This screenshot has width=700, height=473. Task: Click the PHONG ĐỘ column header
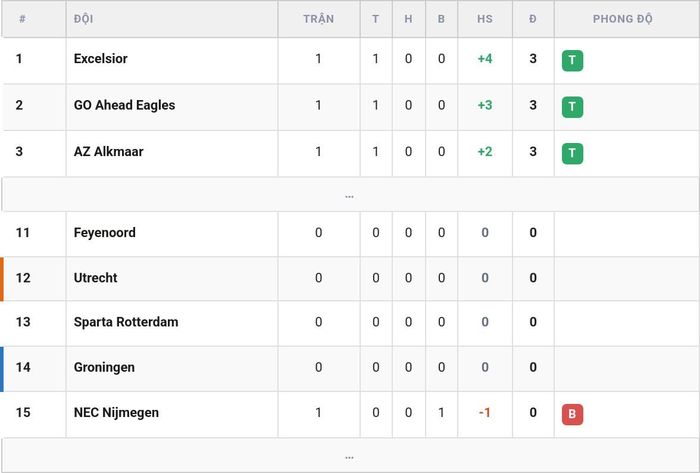pyautogui.click(x=623, y=19)
